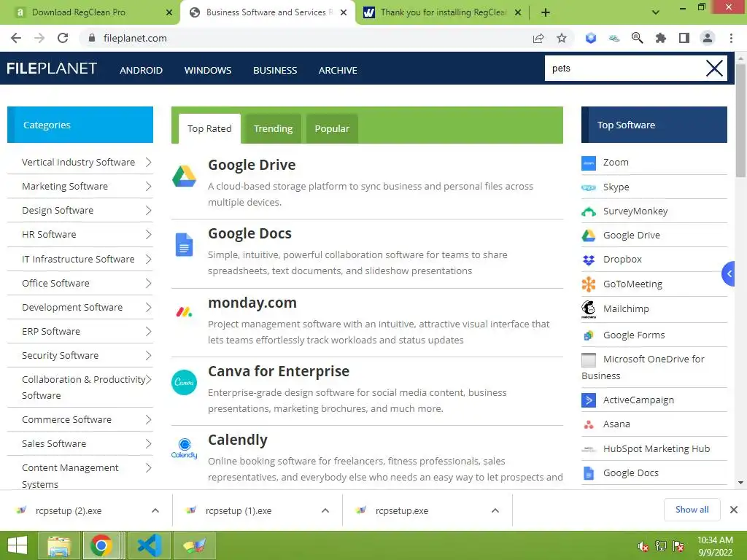Click the FILEPLANET logo
The image size is (747, 560).
[x=52, y=69]
